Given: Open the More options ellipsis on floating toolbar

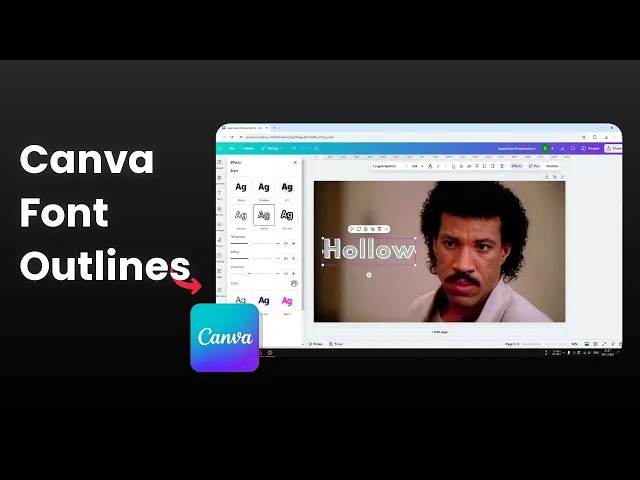Looking at the screenshot, I should [386, 229].
